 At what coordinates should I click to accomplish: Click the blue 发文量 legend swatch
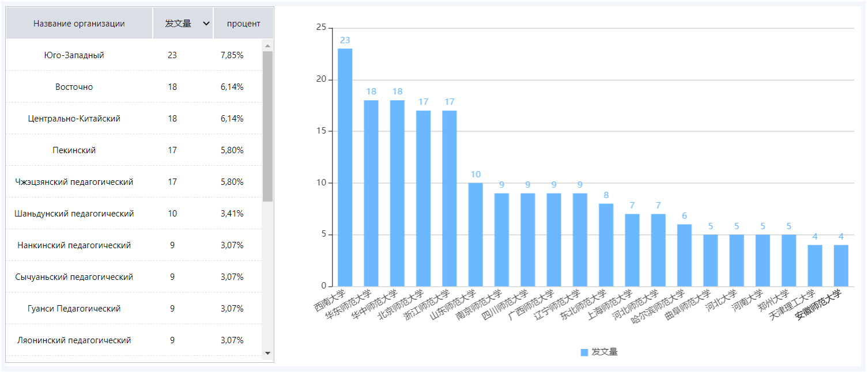pos(584,352)
